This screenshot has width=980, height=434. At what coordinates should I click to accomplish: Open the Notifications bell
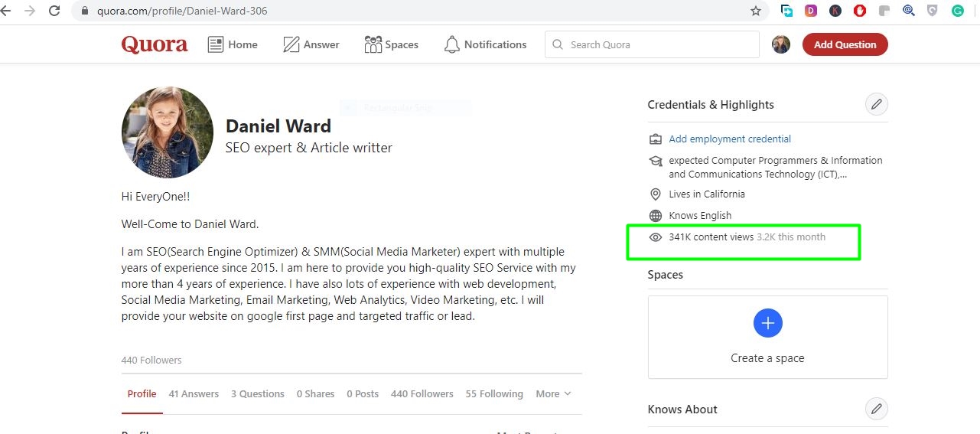(485, 44)
